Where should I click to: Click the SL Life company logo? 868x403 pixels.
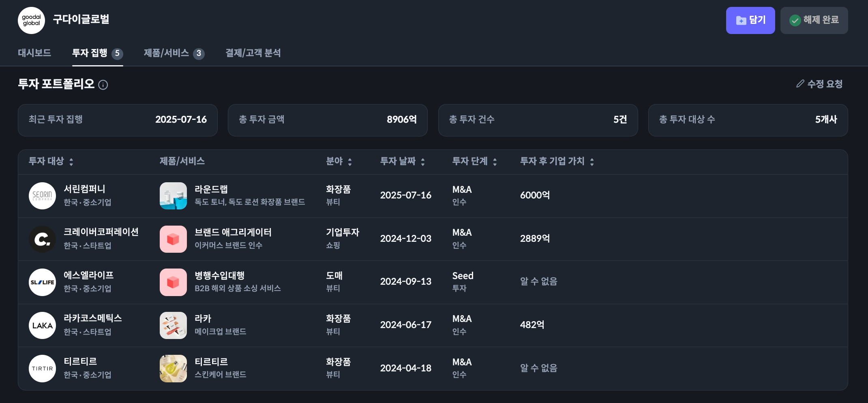pyautogui.click(x=42, y=282)
